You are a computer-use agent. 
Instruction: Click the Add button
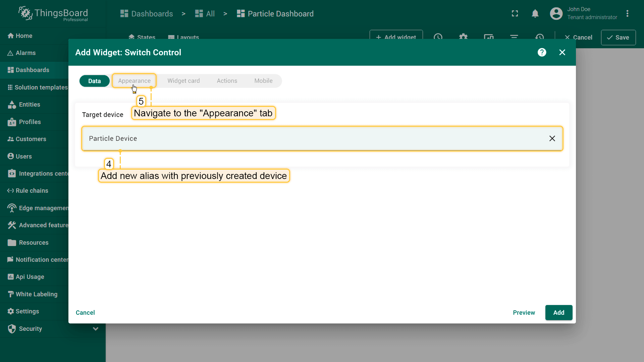coord(558,312)
